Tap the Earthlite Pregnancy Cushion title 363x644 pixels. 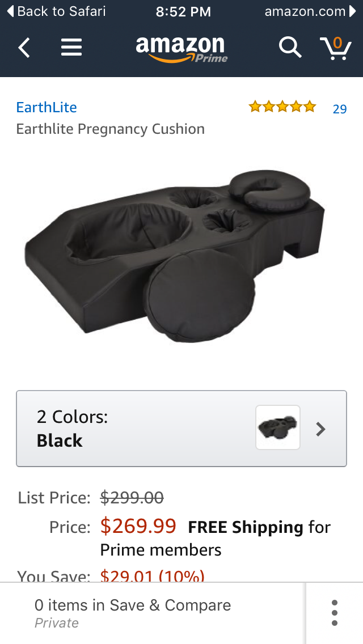click(110, 129)
